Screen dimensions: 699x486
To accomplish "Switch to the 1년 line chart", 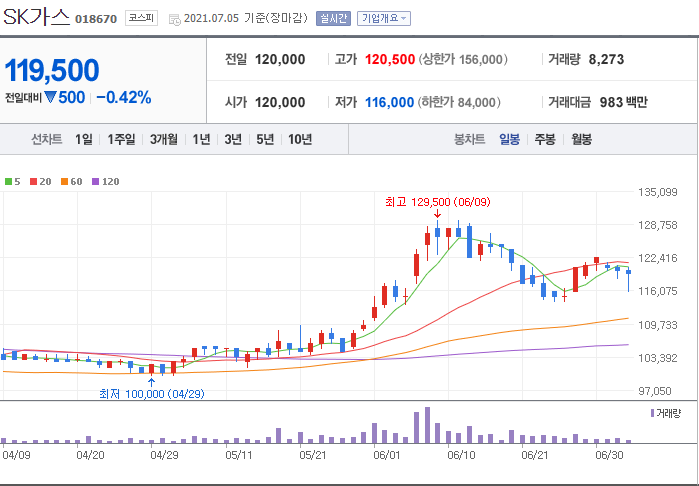I will coord(201,140).
